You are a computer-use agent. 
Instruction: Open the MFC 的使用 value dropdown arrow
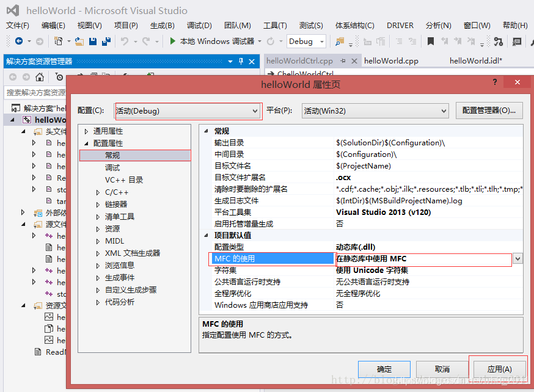(518, 259)
